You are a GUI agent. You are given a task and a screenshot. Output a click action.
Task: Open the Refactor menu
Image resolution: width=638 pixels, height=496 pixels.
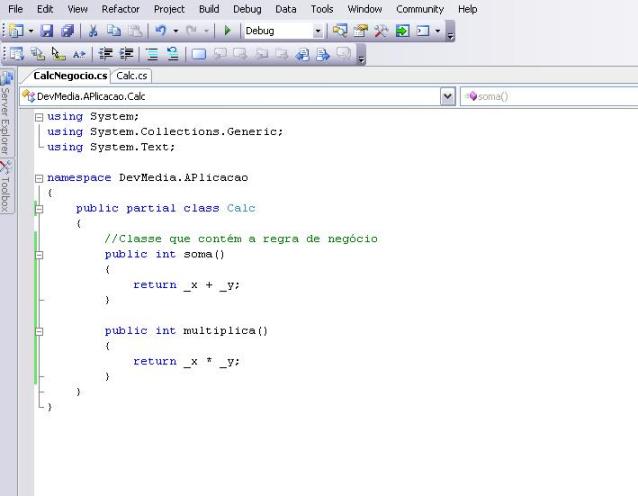pos(120,9)
